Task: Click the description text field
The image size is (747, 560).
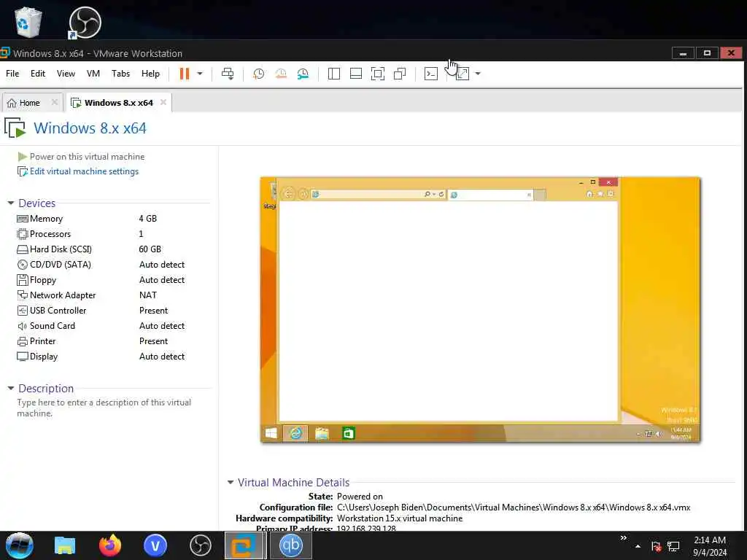Action: [104, 408]
